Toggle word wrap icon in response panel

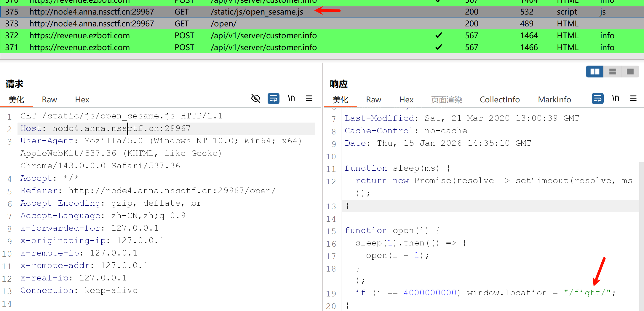(597, 98)
